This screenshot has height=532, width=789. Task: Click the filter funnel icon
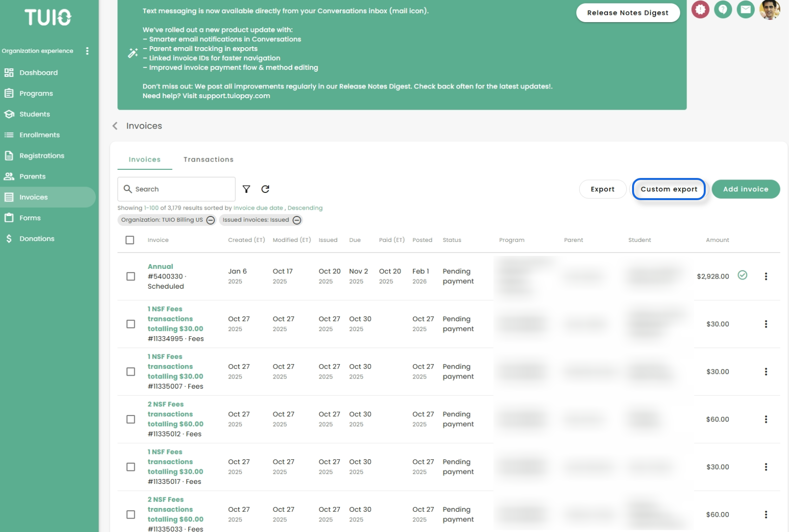[x=246, y=189]
